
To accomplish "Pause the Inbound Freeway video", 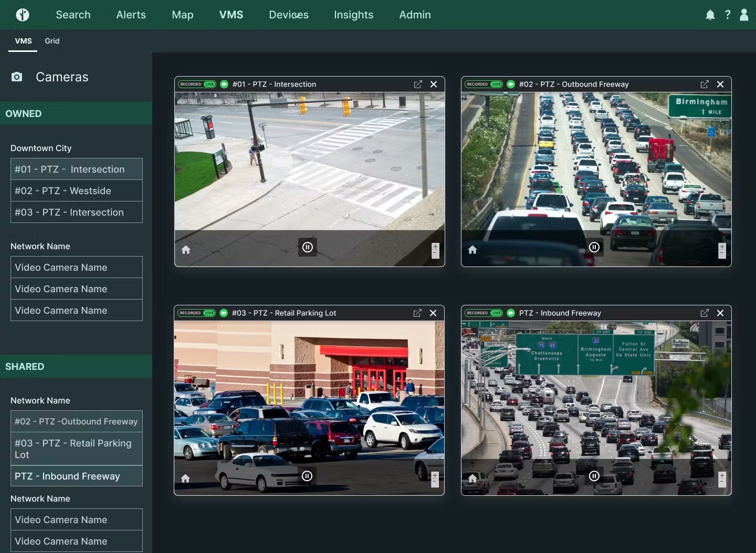I will (x=594, y=476).
